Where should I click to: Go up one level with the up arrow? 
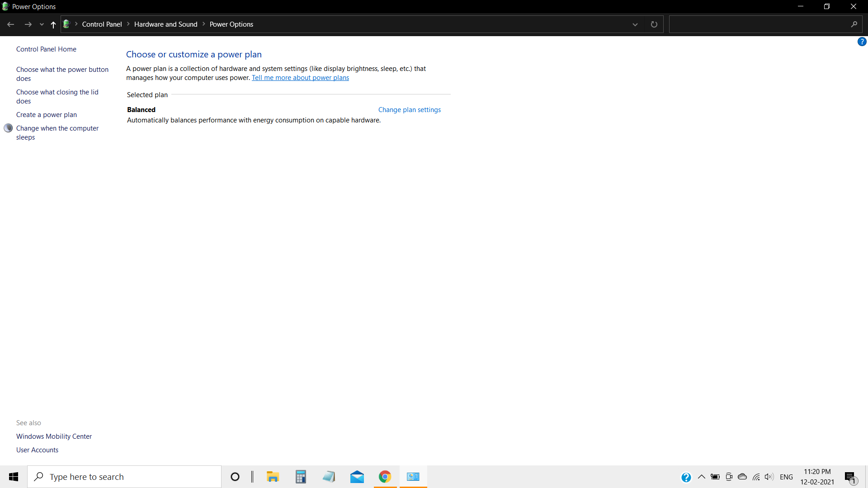coord(53,24)
